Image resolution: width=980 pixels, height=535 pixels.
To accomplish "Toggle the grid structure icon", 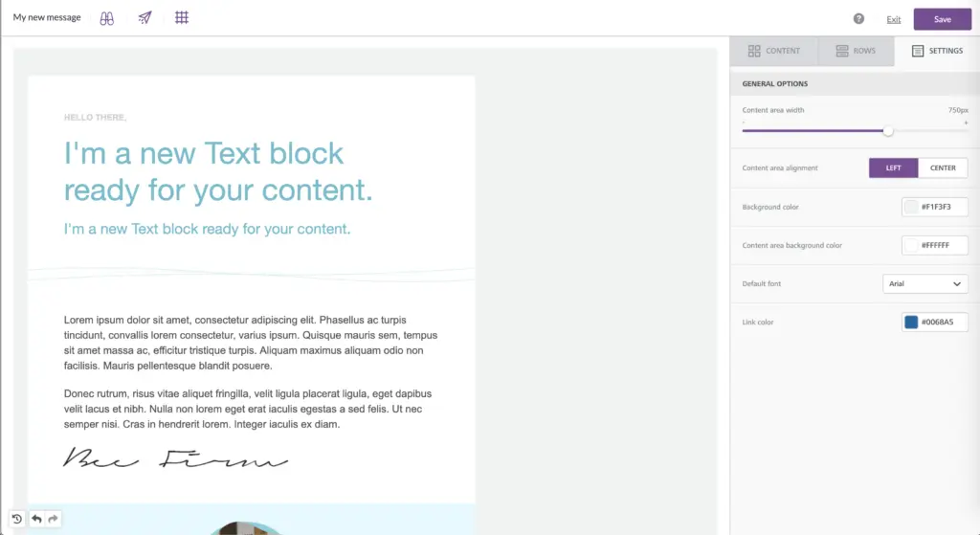I will pyautogui.click(x=182, y=17).
